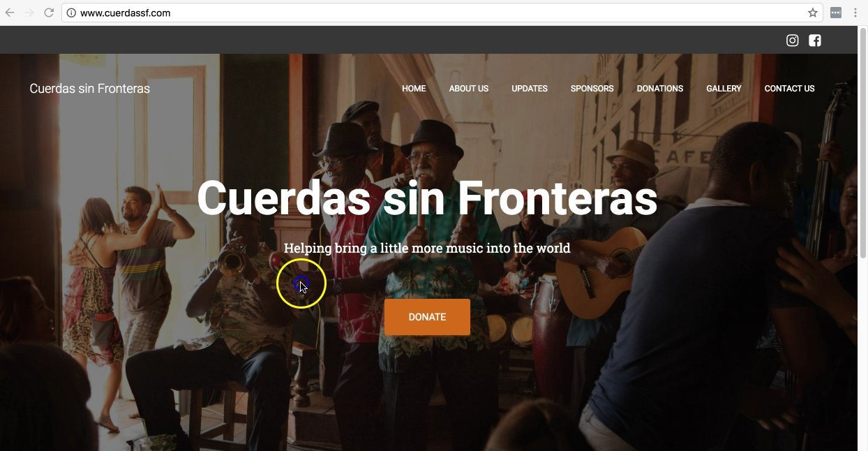
Task: Reload the page with refresh icon
Action: [x=49, y=13]
